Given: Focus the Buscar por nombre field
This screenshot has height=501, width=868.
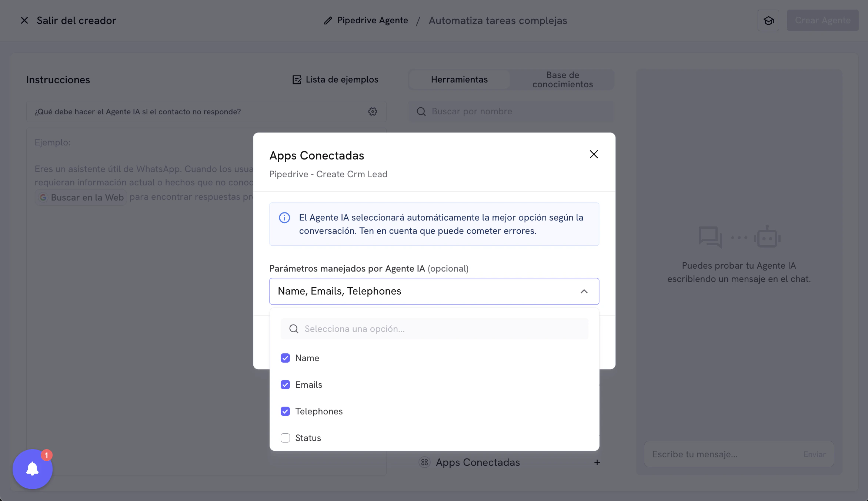Looking at the screenshot, I should tap(511, 111).
